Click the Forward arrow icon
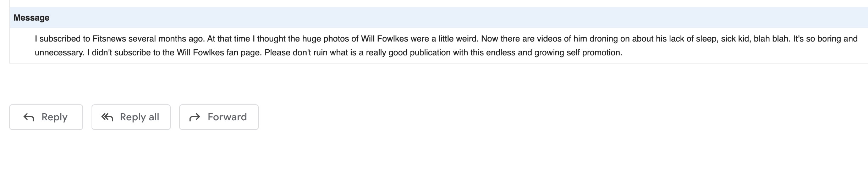The height and width of the screenshot is (186, 868). (x=195, y=117)
